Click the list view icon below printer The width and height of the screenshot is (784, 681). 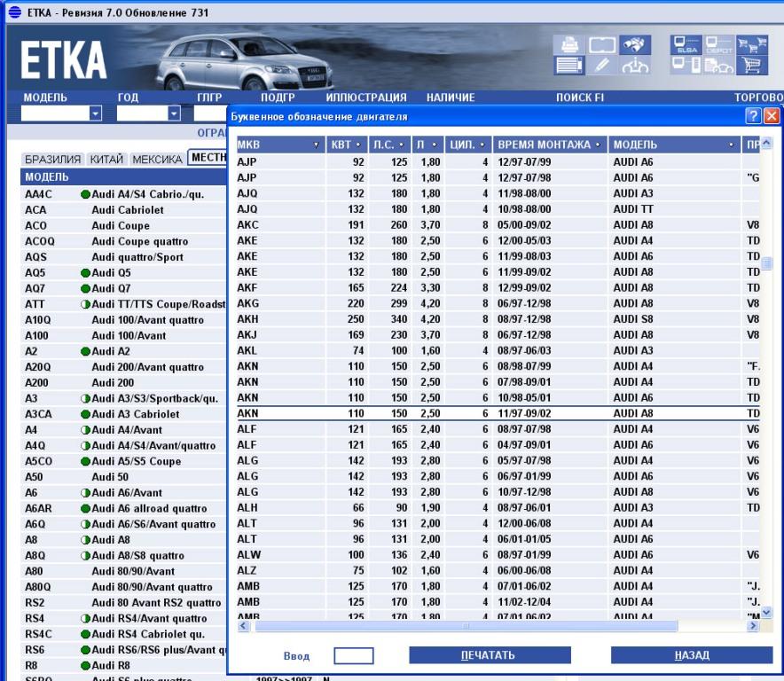[x=570, y=65]
